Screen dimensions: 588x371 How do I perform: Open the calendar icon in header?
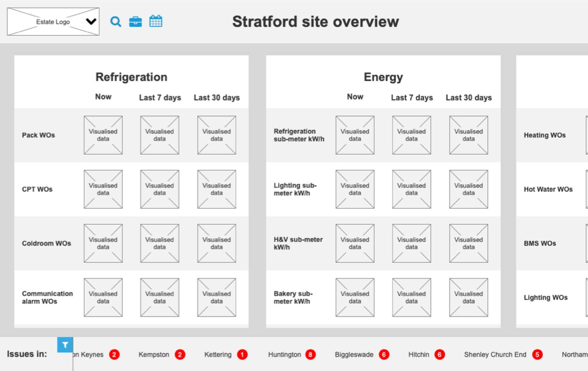click(156, 21)
